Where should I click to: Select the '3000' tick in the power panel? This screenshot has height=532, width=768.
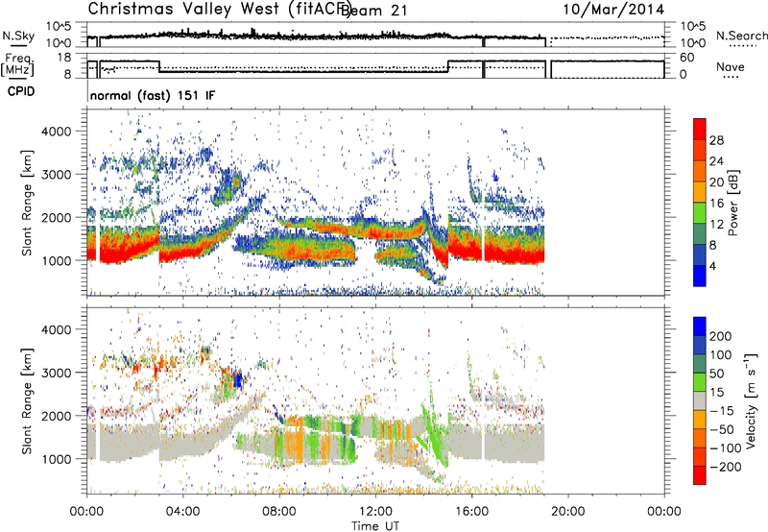[x=57, y=175]
